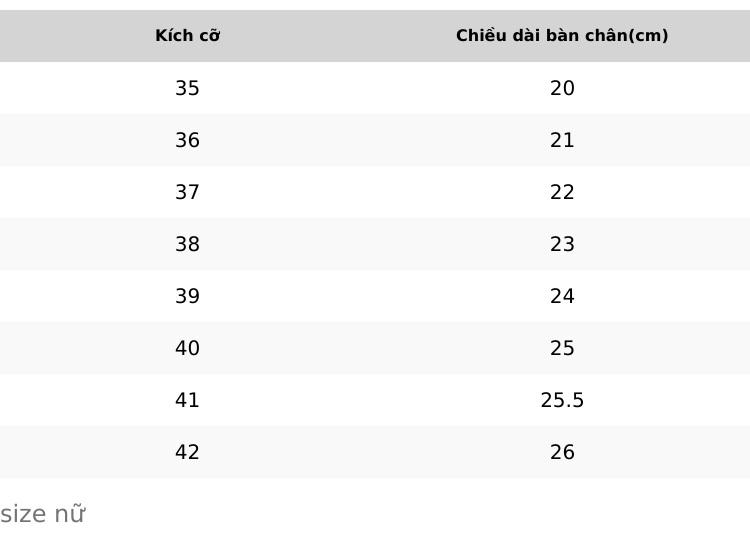
Task: Select size 38 cell
Action: (187, 244)
